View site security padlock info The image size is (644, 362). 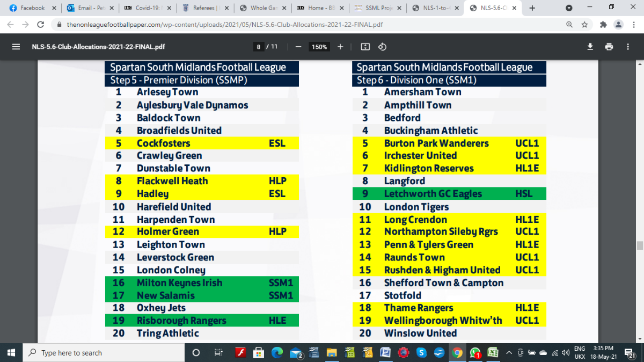pyautogui.click(x=59, y=25)
